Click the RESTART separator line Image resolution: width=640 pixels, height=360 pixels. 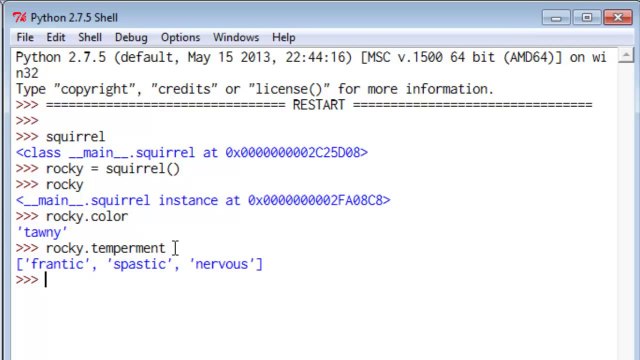tap(319, 105)
